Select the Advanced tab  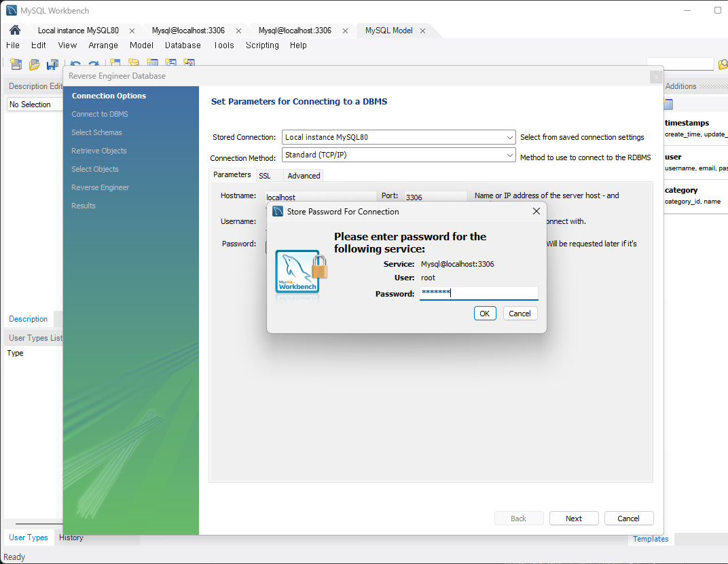click(x=304, y=176)
